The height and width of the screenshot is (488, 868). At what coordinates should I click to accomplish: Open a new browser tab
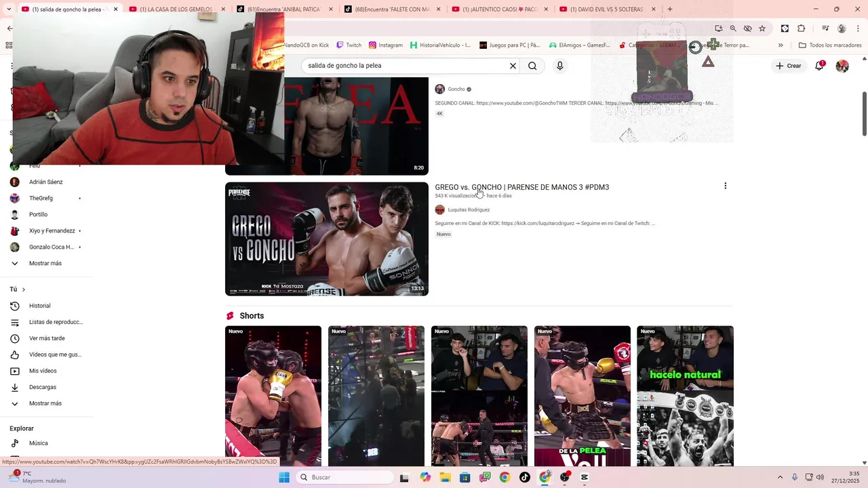click(670, 9)
